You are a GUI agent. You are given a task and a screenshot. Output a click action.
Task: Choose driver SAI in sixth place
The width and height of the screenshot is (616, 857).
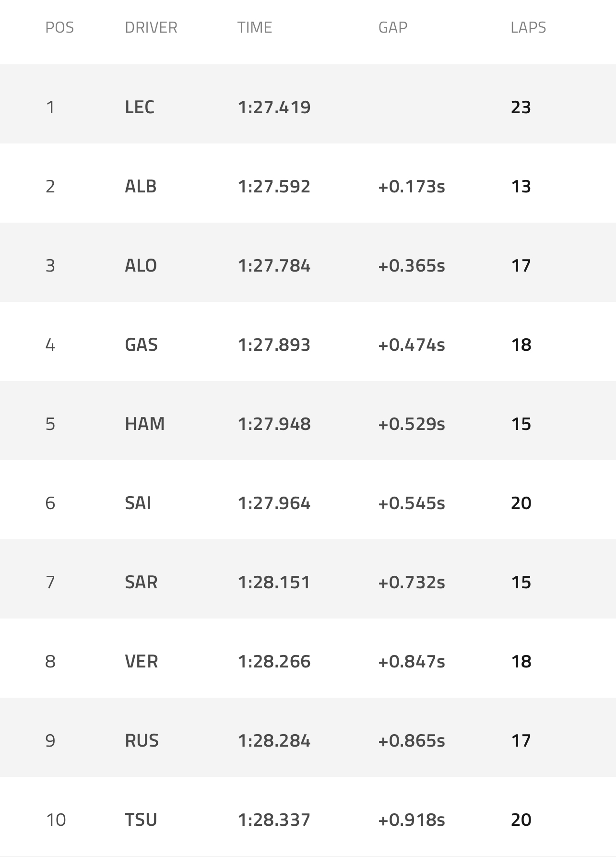pyautogui.click(x=138, y=503)
